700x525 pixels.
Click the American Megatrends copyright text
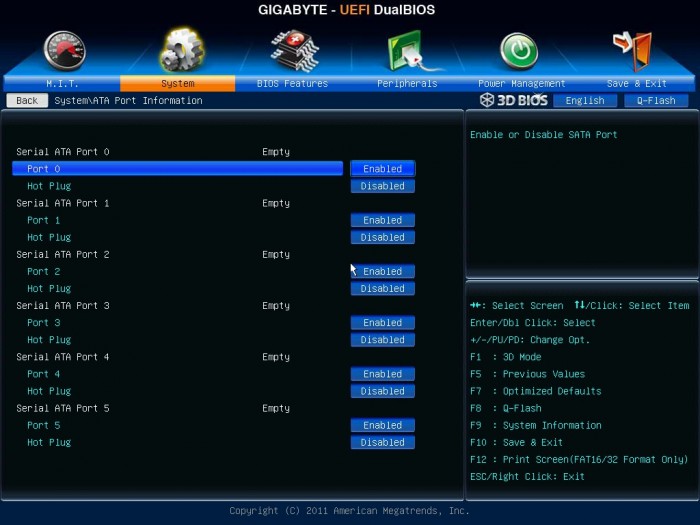tap(350, 511)
